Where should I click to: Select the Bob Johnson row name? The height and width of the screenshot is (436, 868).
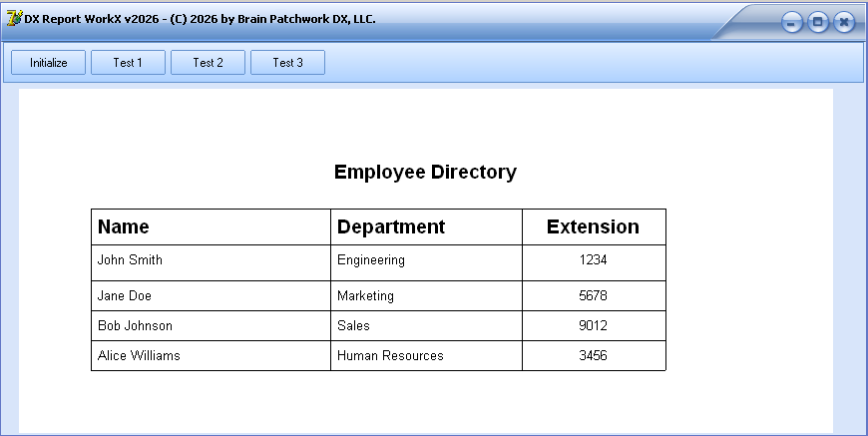(135, 326)
